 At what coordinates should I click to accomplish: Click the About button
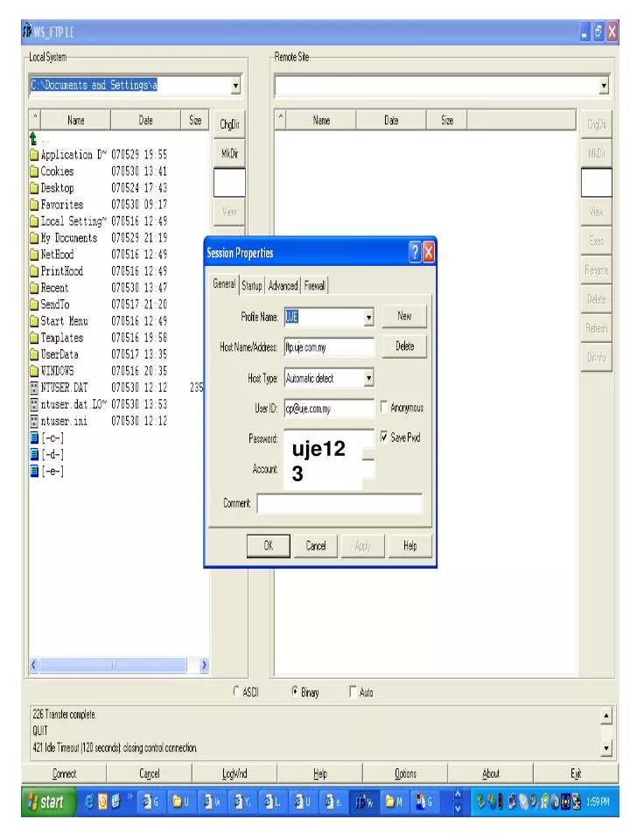490,773
